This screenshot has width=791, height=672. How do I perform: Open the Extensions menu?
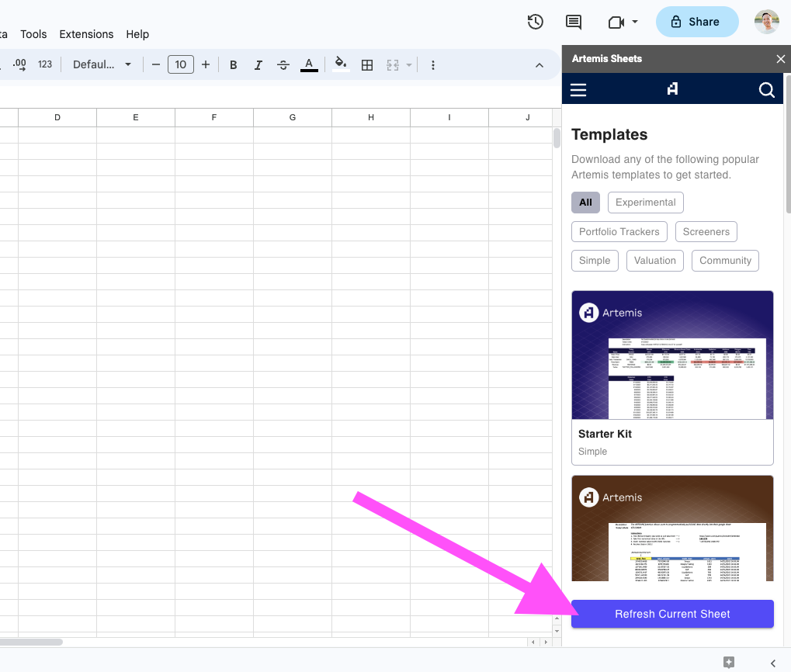click(86, 34)
